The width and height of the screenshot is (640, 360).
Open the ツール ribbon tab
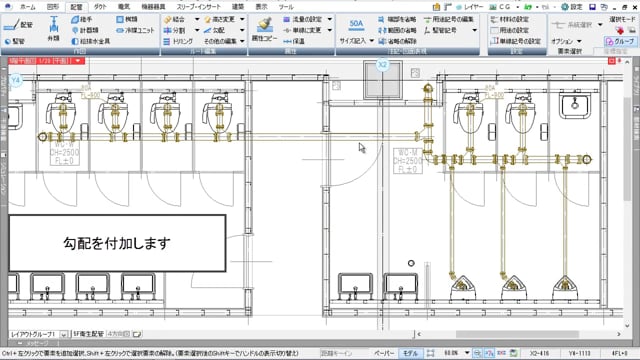point(286,7)
